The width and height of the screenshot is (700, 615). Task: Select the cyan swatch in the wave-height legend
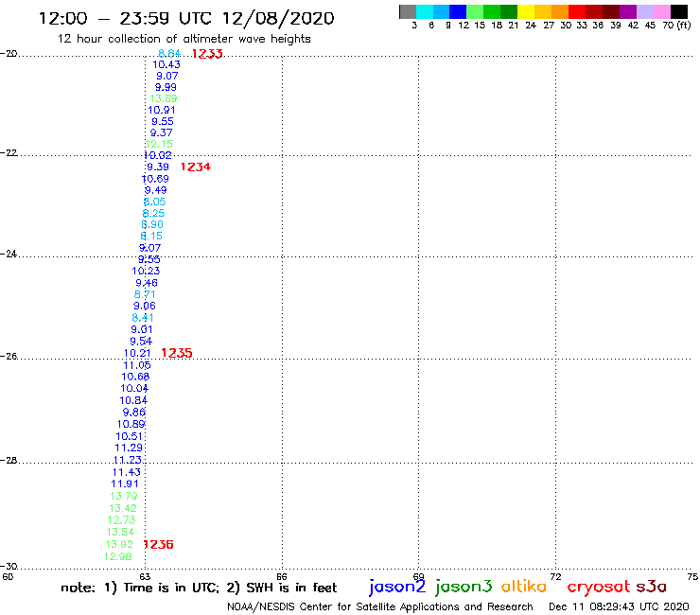[x=425, y=11]
